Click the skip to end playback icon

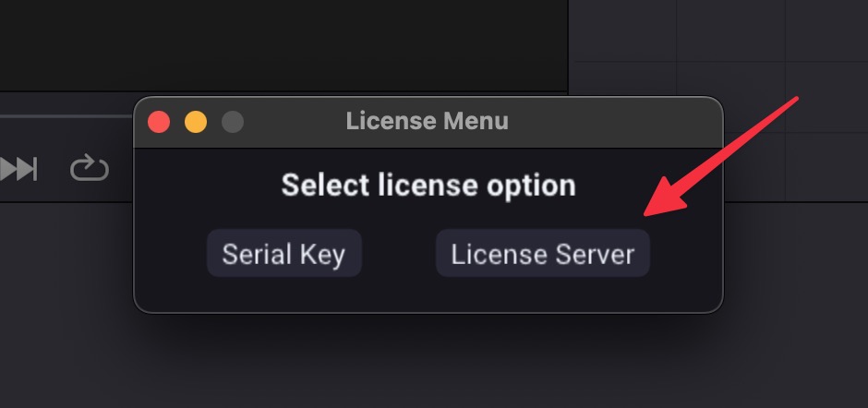[x=18, y=169]
